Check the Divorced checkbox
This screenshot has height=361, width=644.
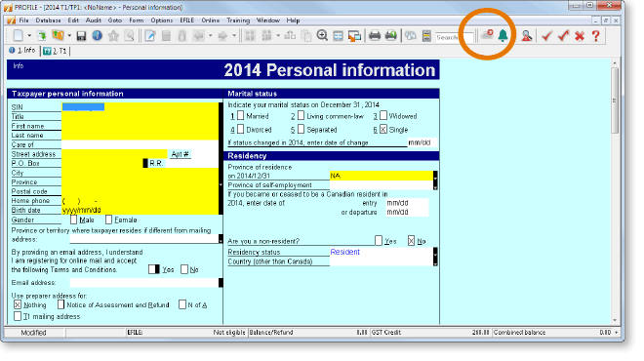click(x=241, y=130)
